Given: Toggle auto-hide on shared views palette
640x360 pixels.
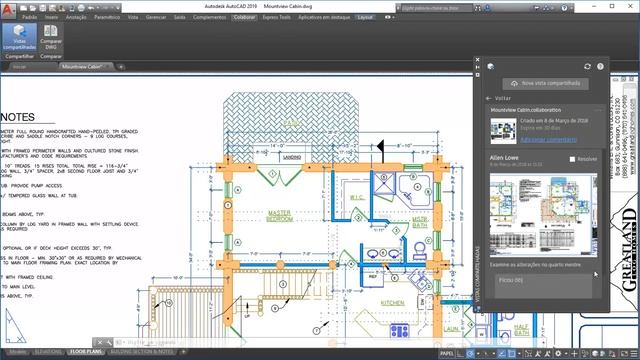Looking at the screenshot, I should click(478, 67).
